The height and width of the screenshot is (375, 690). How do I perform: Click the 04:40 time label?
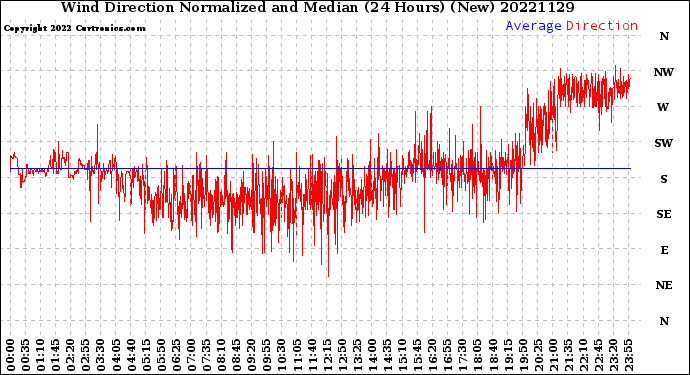pyautogui.click(x=131, y=355)
